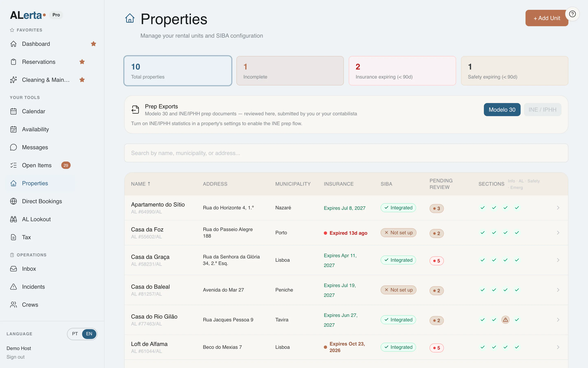The image size is (588, 368).
Task: Filter by the Incomplete card
Action: tap(290, 71)
